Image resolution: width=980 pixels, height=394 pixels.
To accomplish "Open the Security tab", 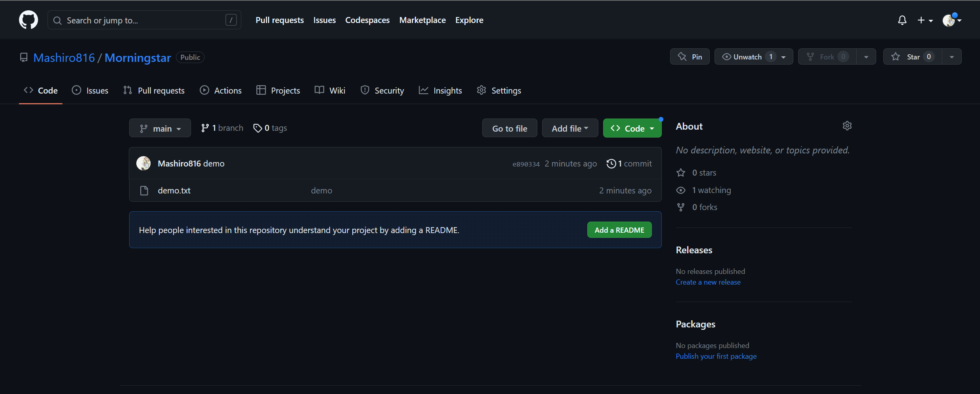I will (382, 91).
